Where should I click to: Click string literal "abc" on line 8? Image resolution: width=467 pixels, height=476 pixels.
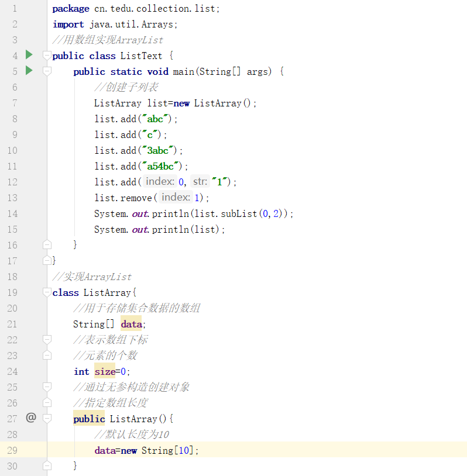(x=155, y=119)
